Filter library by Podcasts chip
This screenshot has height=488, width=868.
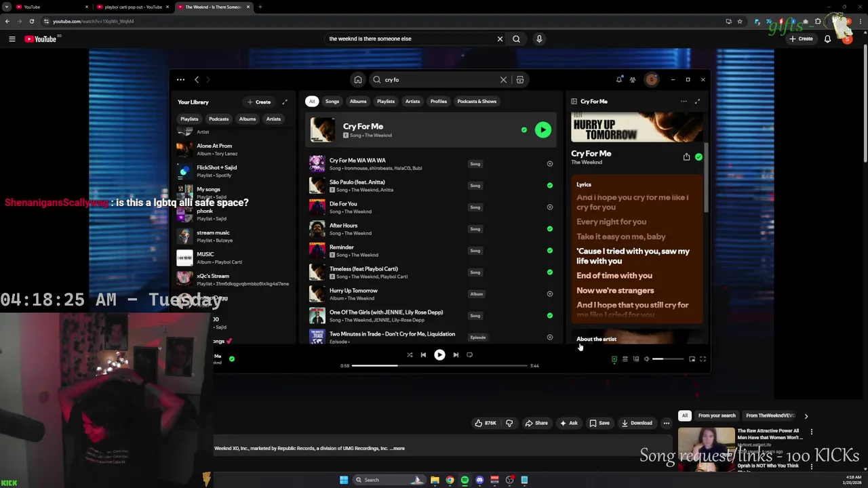tap(218, 119)
